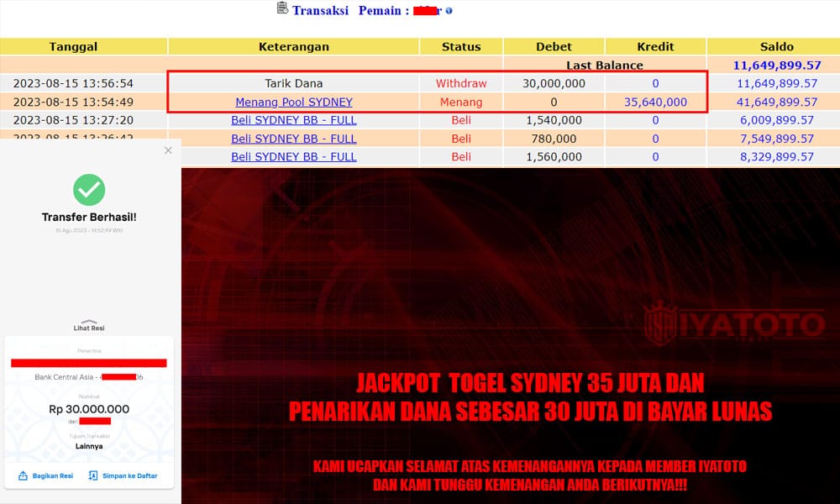Screen dimensions: 840x504
Task: Click the Transaksi clipboard icon
Action: 282,9
